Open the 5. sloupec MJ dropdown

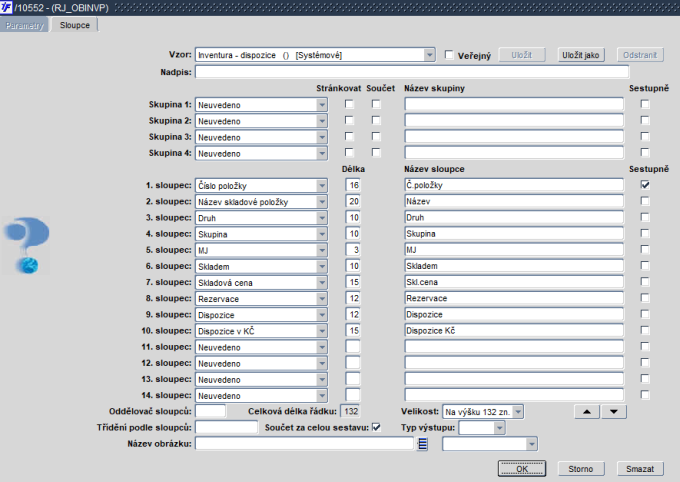322,250
